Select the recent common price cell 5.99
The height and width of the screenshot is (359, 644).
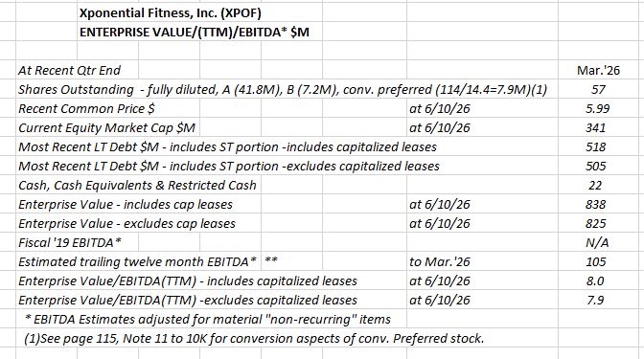coord(597,109)
